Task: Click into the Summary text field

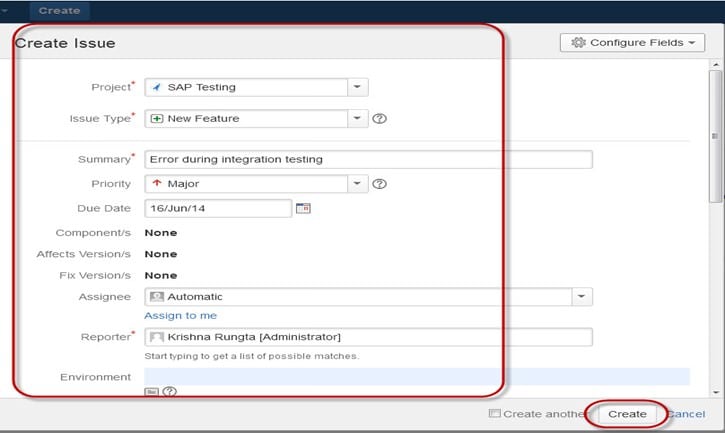Action: pyautogui.click(x=368, y=159)
